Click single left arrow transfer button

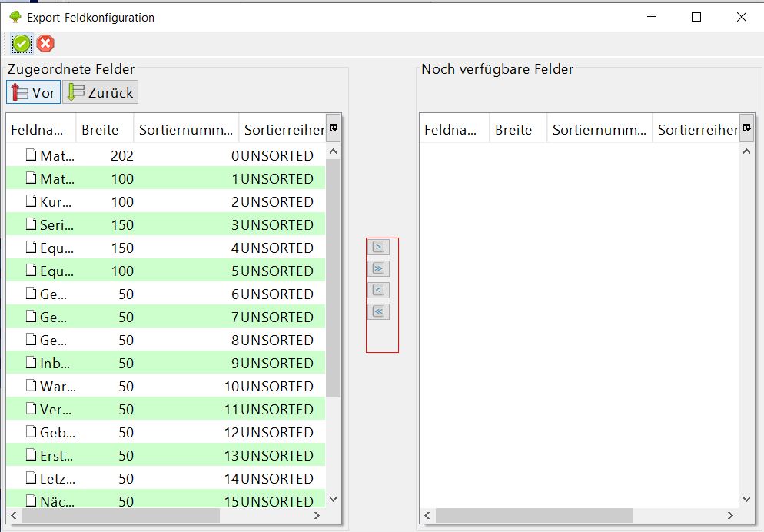coord(380,290)
